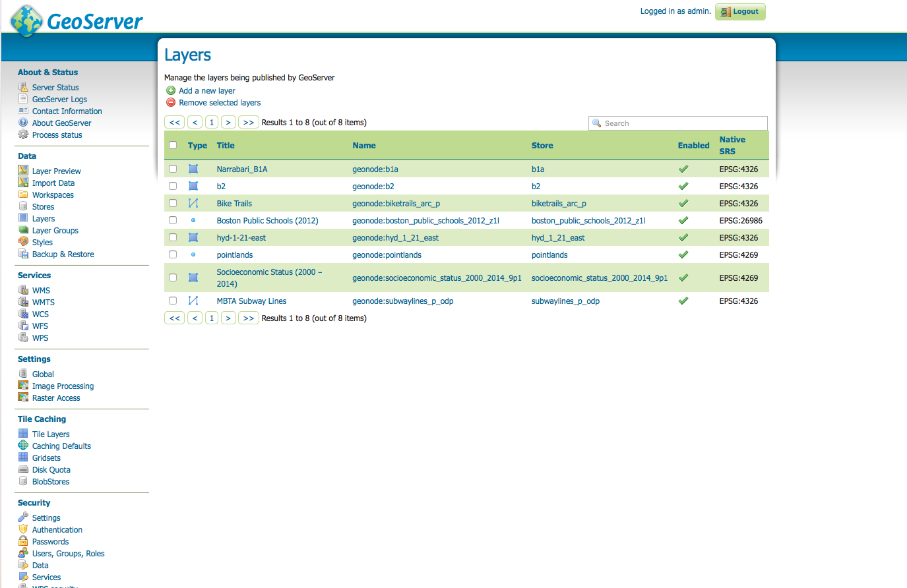
Task: Click the GeoServer Logs icon
Action: tap(23, 99)
